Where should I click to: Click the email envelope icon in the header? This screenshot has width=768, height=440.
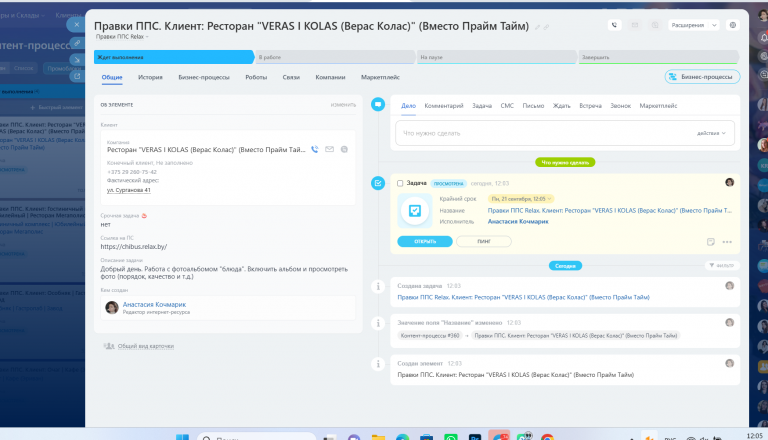pyautogui.click(x=635, y=25)
